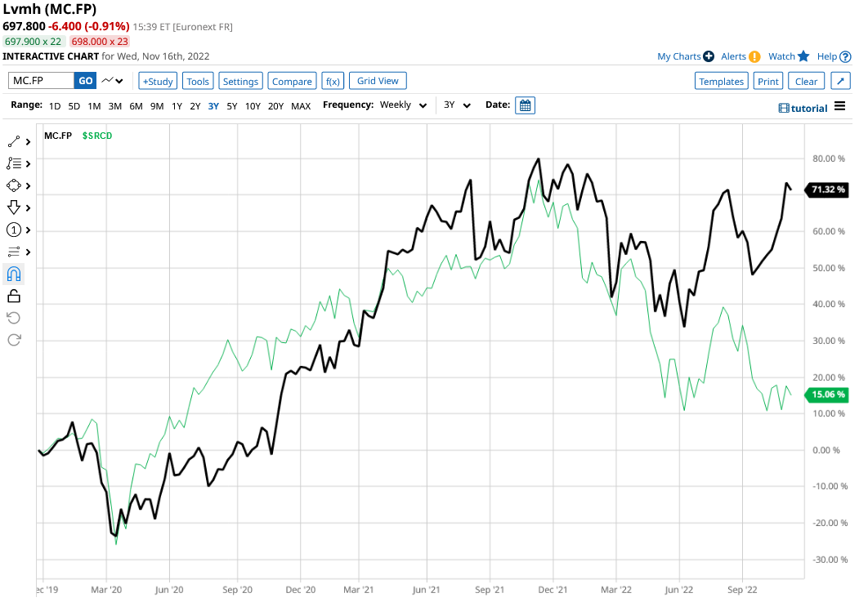Image resolution: width=868 pixels, height=611 pixels.
Task: Click the Clear button
Action: 807,81
